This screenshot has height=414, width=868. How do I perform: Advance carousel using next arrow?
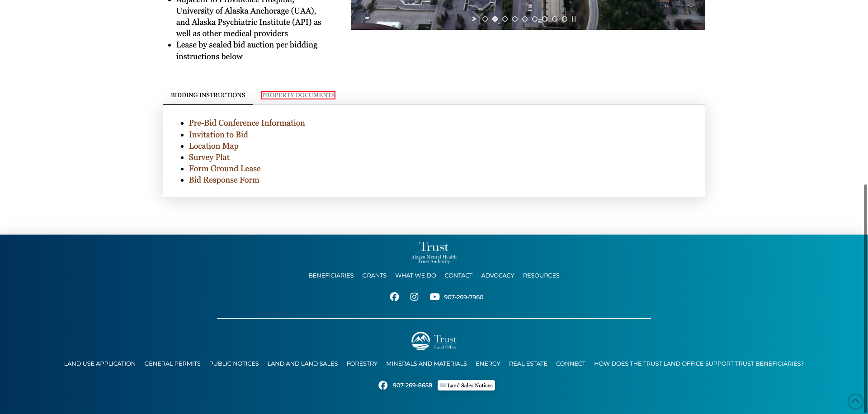pos(473,19)
